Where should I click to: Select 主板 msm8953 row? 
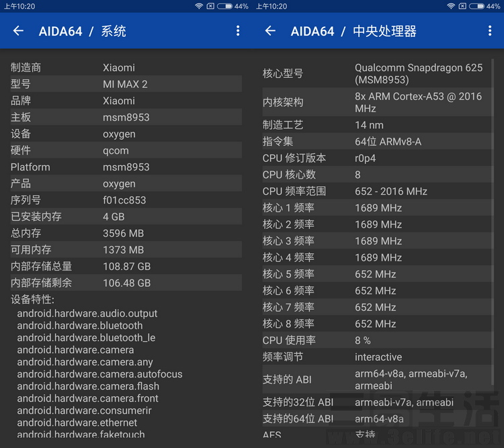tap(126, 117)
